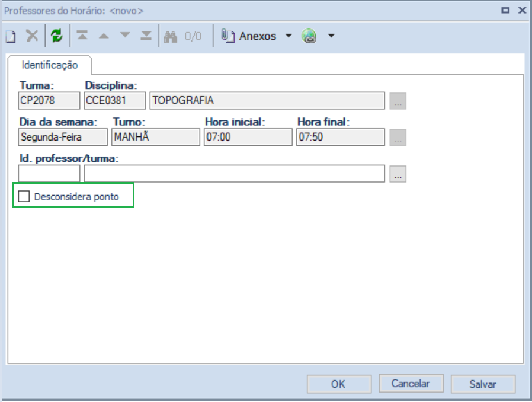Click the Salvar button
This screenshot has width=532, height=402.
(x=483, y=384)
